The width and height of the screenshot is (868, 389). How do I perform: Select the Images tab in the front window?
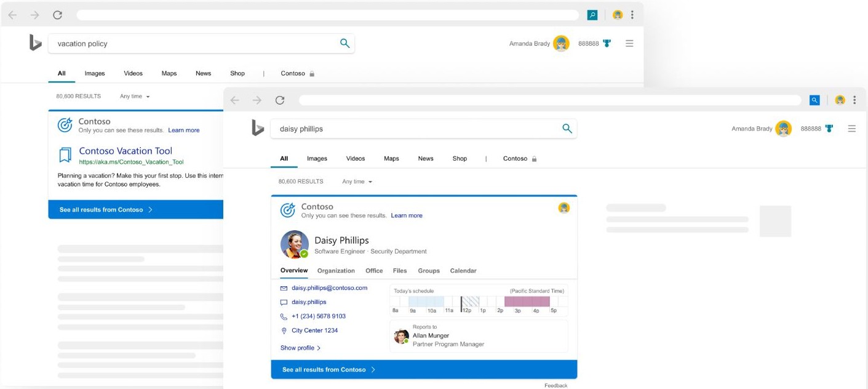(317, 158)
